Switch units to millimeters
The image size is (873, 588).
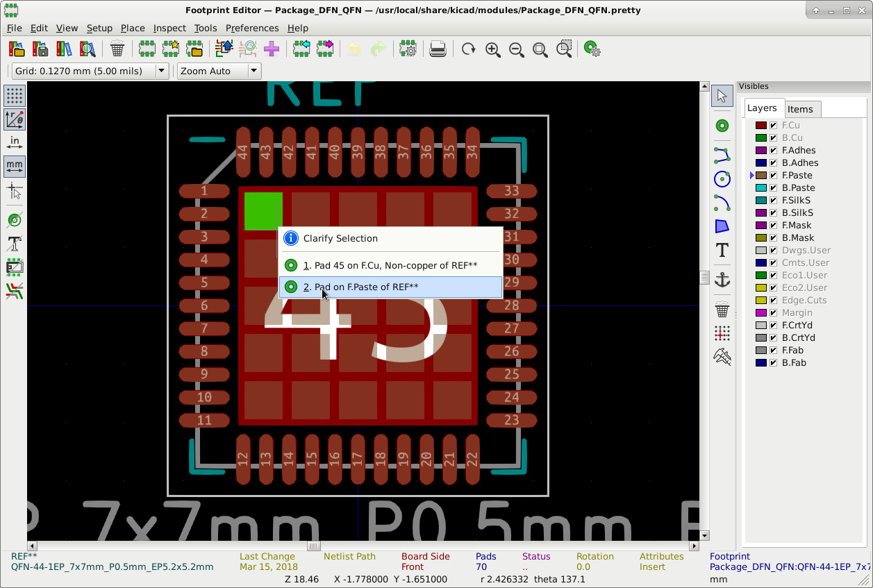click(14, 166)
